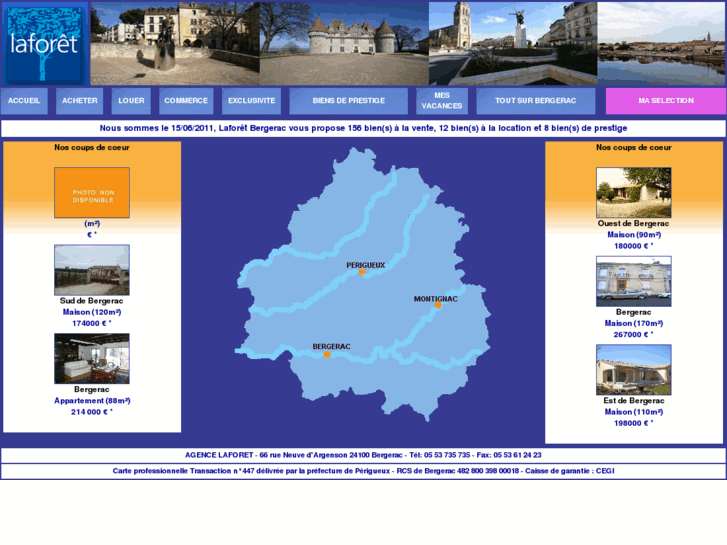Select the COMMERCE menu item
Viewport: 727px width, 545px height.
pos(186,101)
